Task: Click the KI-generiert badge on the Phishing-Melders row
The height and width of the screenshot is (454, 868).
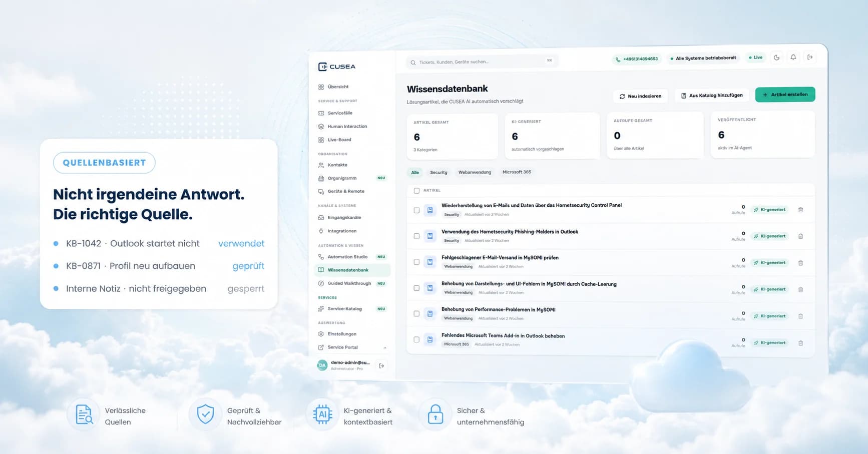Action: tap(770, 236)
